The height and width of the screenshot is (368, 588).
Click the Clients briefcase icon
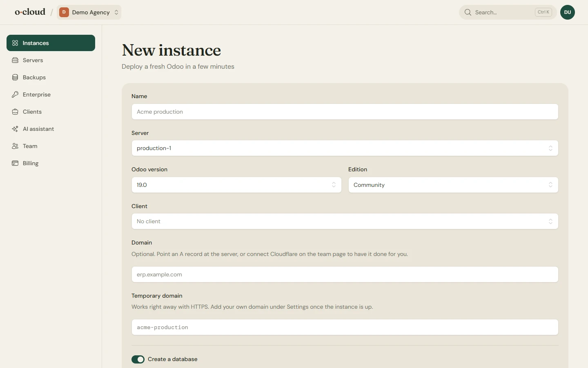[15, 112]
